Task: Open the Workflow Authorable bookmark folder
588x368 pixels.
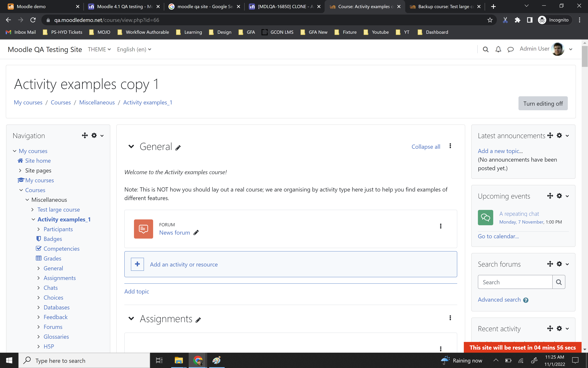Action: tap(143, 32)
